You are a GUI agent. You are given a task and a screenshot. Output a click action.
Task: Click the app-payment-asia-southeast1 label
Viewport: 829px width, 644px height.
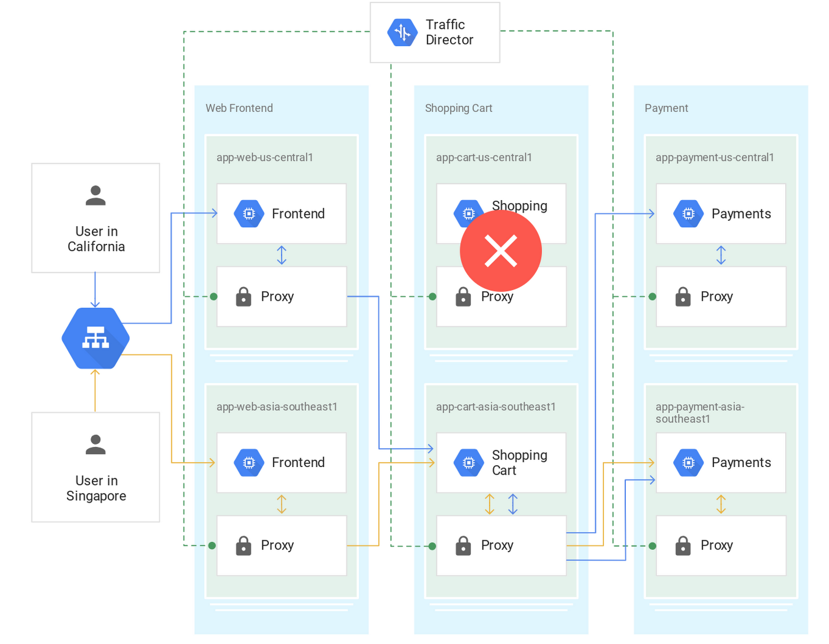pyautogui.click(x=700, y=413)
